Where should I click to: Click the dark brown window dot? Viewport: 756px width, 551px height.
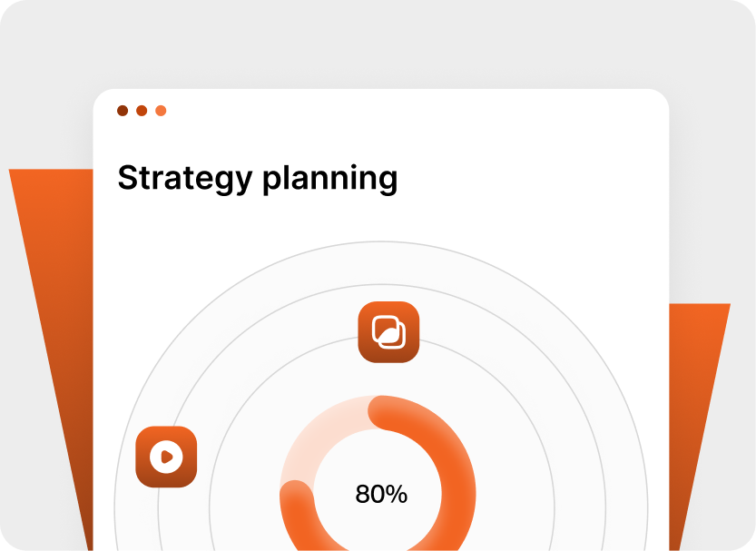pos(123,111)
